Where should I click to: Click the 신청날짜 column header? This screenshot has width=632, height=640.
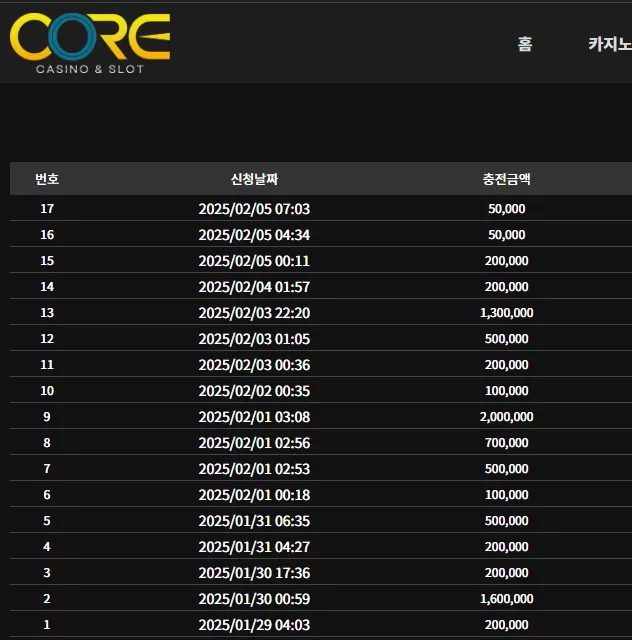(x=254, y=179)
